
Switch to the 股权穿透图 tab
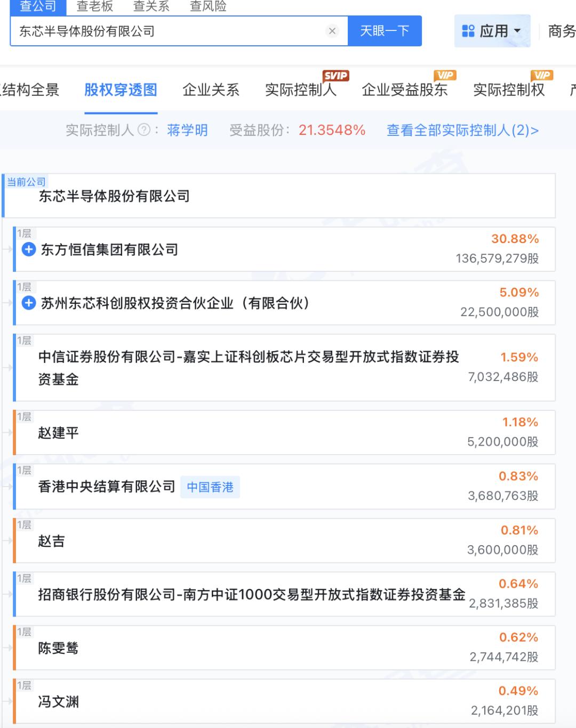point(121,90)
